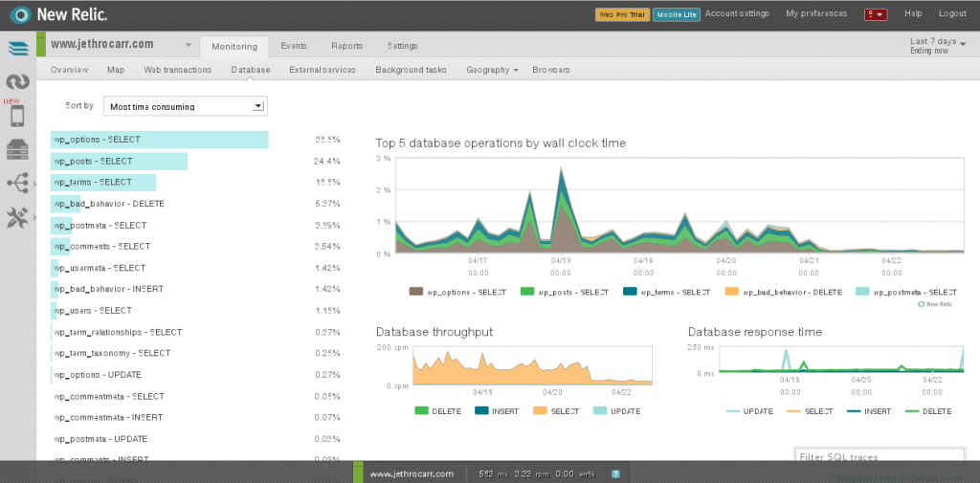Open the mobile phone monitoring icon
980x483 pixels.
pyautogui.click(x=17, y=116)
